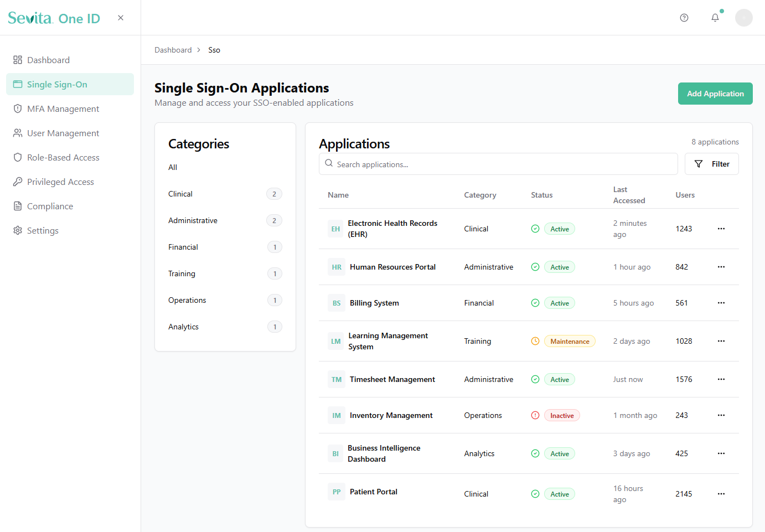The height and width of the screenshot is (532, 765).
Task: Open more options for Inventory Management row
Action: 721,415
